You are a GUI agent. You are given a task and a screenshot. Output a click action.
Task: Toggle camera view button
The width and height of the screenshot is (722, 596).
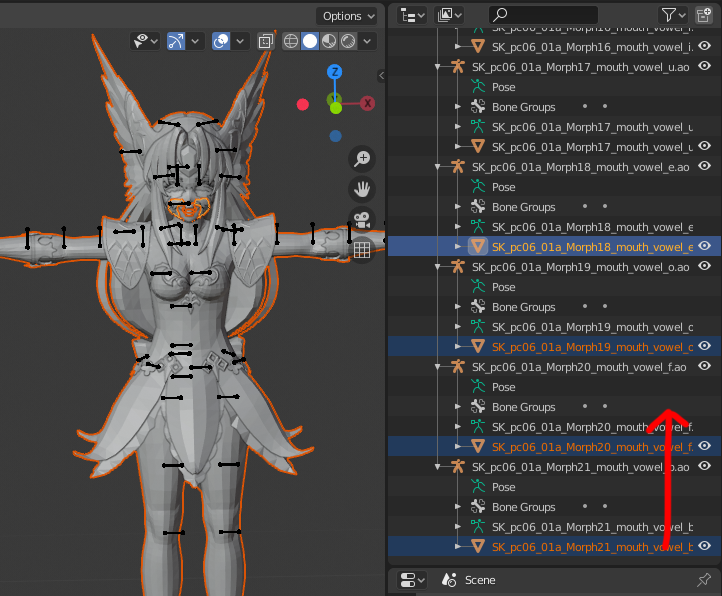click(x=362, y=219)
